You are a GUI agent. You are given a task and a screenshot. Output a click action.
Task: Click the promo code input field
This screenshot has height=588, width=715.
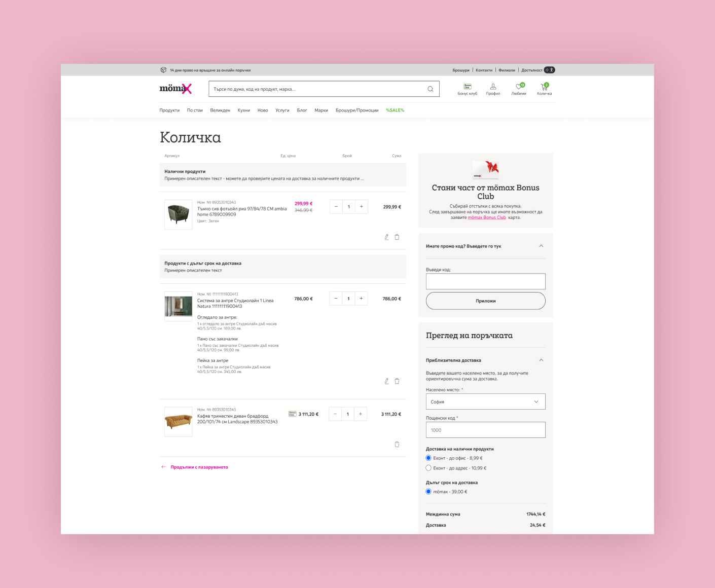click(x=486, y=281)
